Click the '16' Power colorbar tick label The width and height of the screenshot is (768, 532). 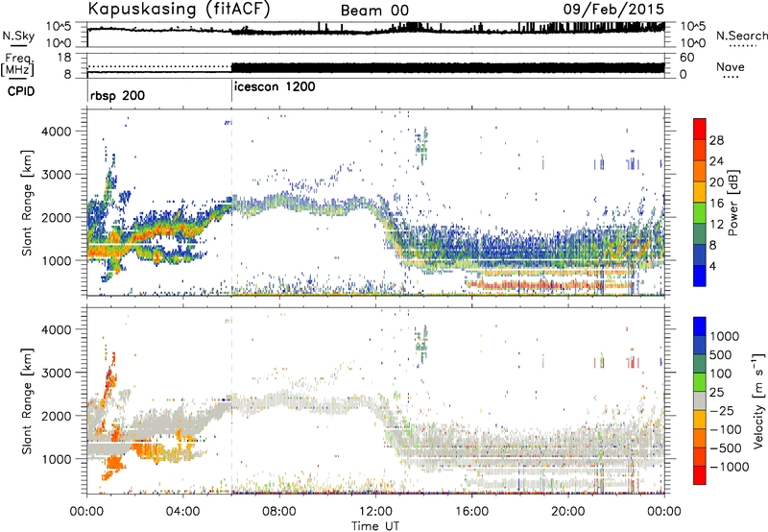[x=716, y=204]
